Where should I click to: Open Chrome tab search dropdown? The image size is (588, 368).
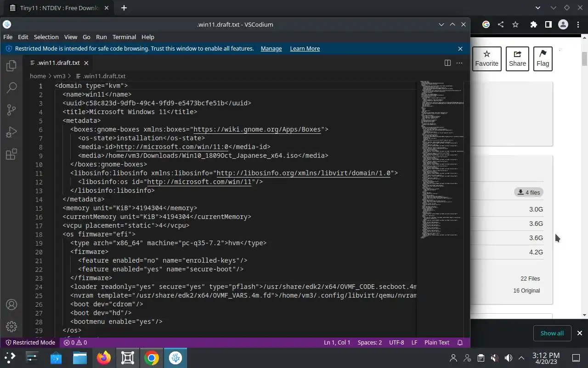[538, 8]
